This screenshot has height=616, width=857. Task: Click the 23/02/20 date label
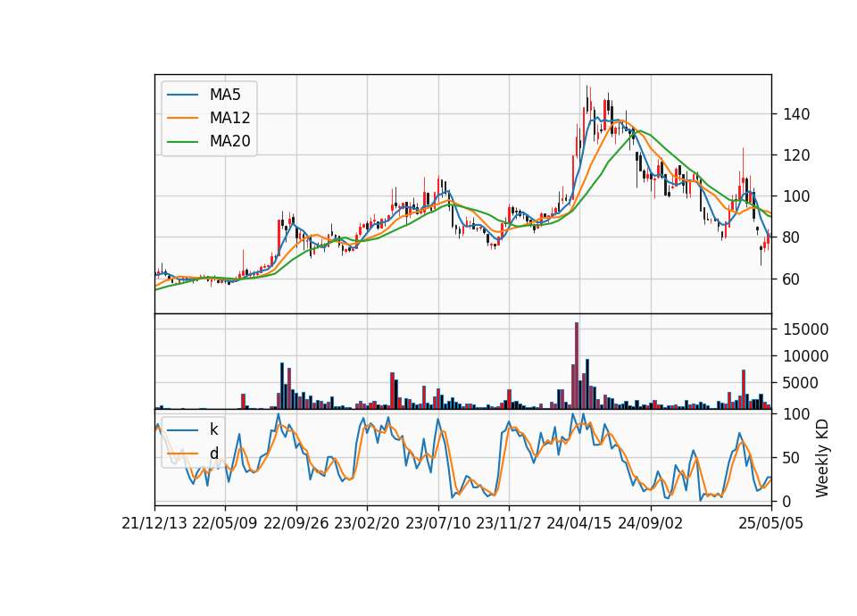coord(367,523)
